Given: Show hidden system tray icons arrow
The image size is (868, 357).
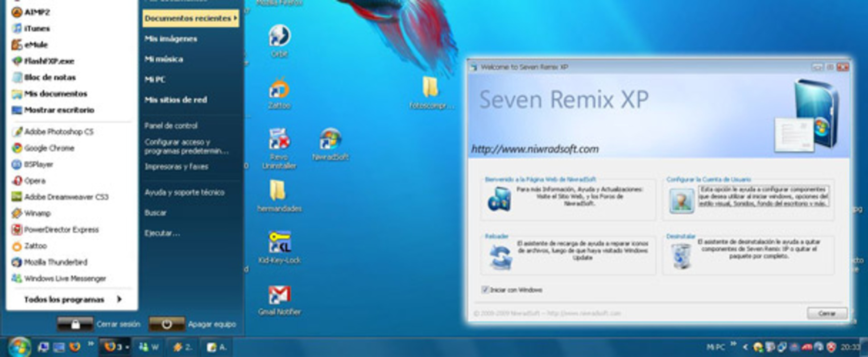Looking at the screenshot, I should tap(745, 347).
